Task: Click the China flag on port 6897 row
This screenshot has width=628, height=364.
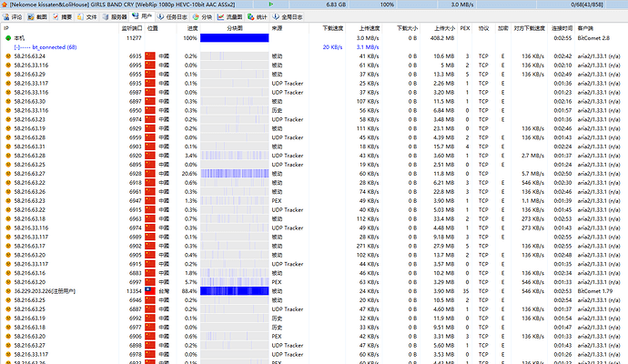Action: click(150, 101)
